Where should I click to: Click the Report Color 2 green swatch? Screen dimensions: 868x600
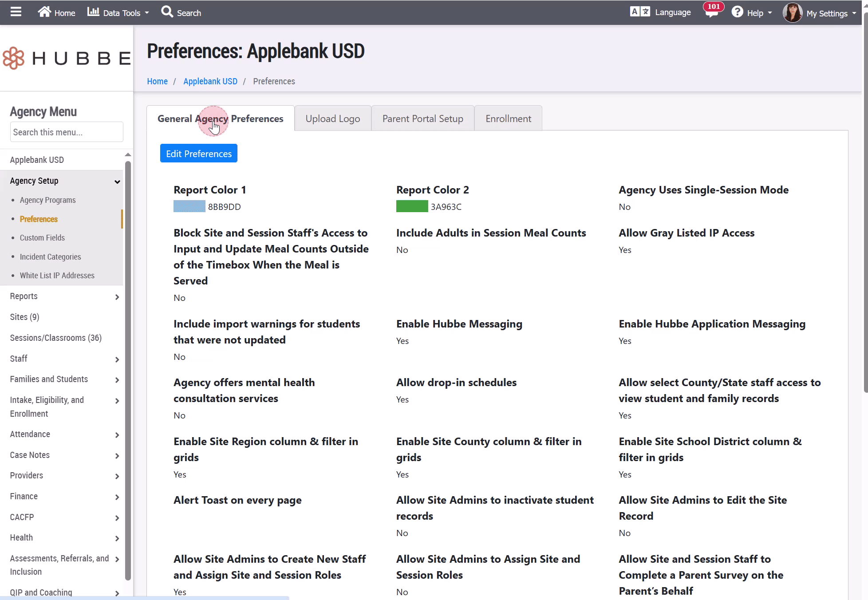(412, 206)
